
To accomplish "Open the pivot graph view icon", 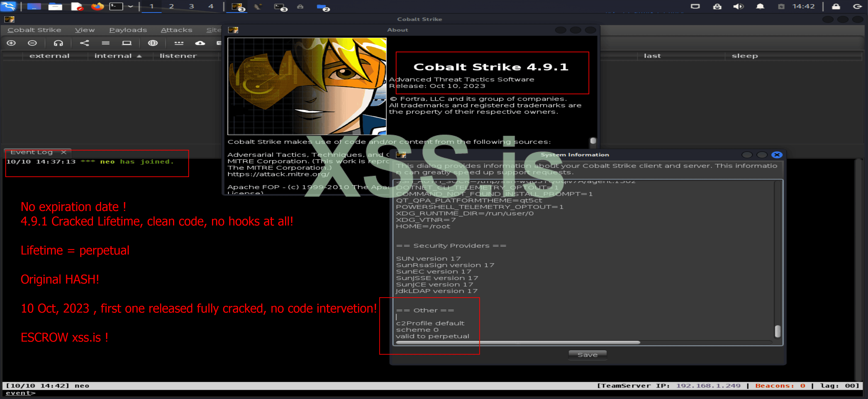I will point(85,43).
